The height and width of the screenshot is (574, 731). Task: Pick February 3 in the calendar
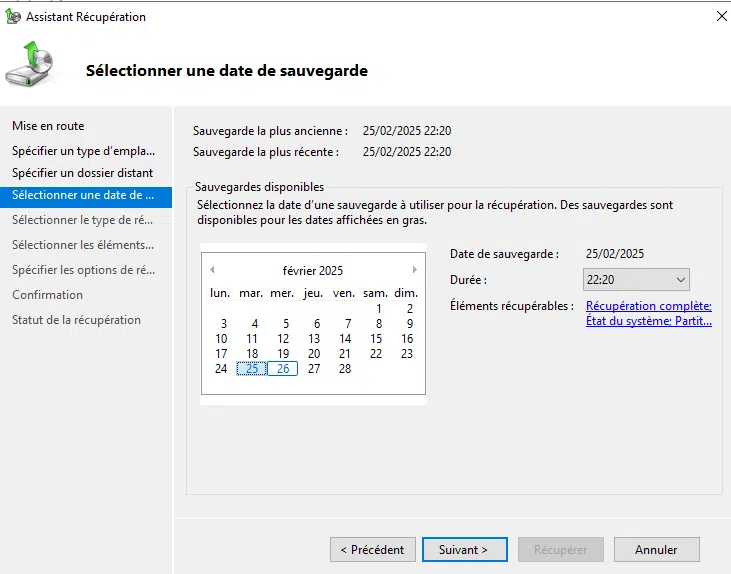click(223, 324)
